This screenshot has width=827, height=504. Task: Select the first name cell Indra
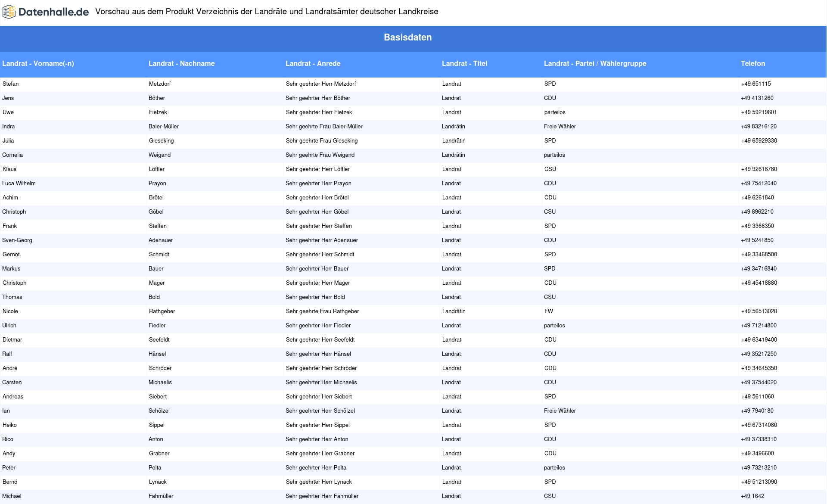tap(9, 127)
